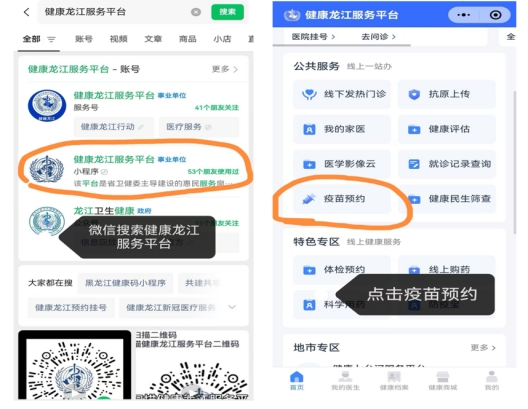Open the filter icon next to 全部
Image resolution: width=528 pixels, height=409 pixels.
point(51,40)
